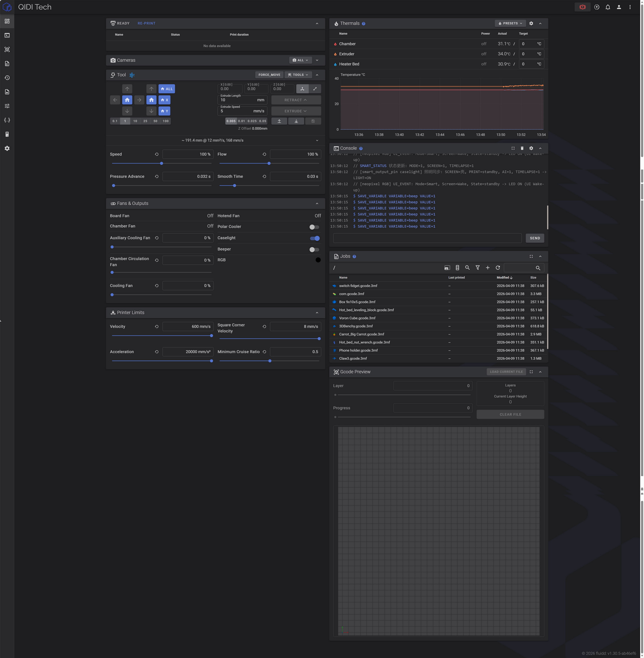Expand Console to fullscreen
The height and width of the screenshot is (658, 644).
pyautogui.click(x=513, y=148)
